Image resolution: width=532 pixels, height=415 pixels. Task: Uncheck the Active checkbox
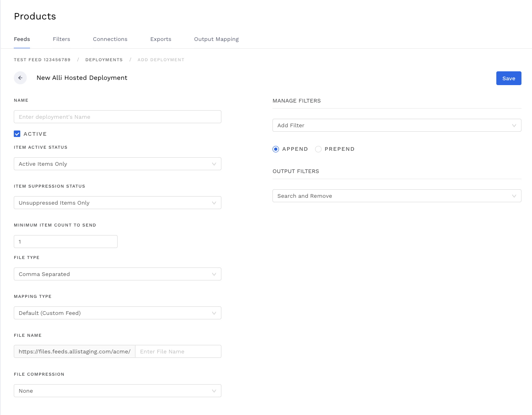coord(17,134)
